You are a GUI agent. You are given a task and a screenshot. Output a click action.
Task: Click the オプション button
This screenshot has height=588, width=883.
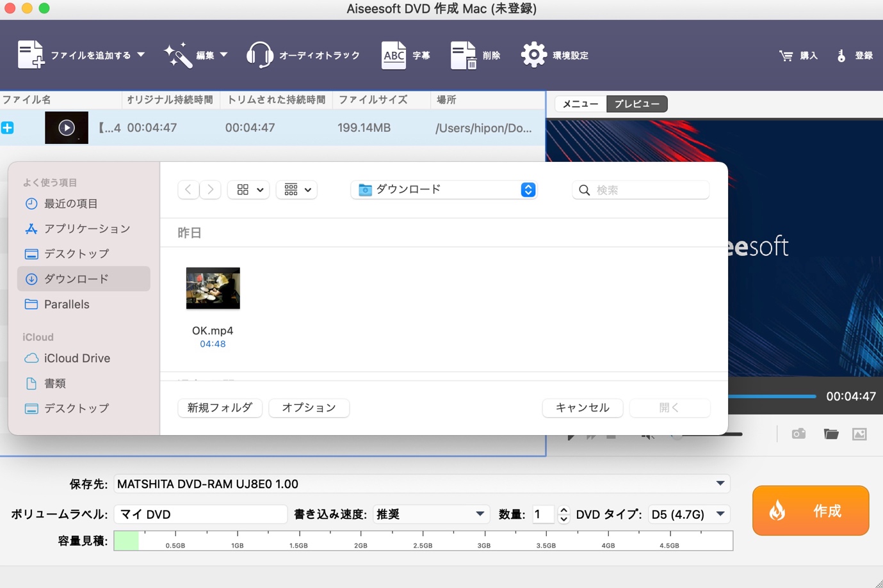coord(309,408)
